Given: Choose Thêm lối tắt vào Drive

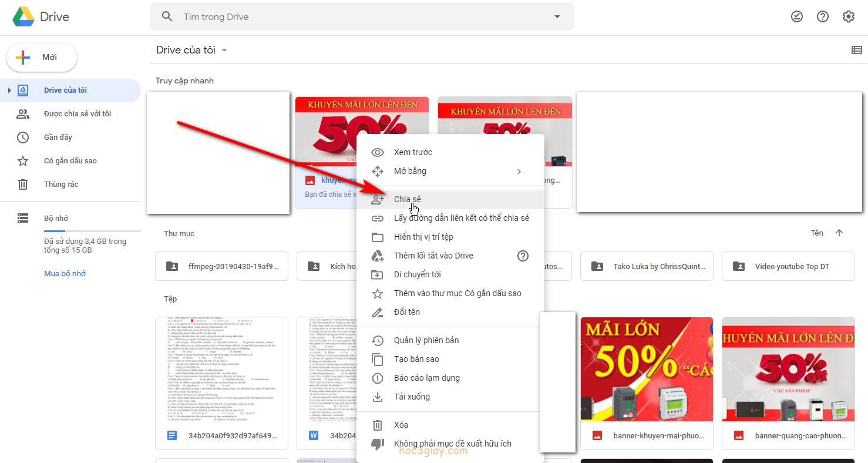Looking at the screenshot, I should (x=450, y=256).
